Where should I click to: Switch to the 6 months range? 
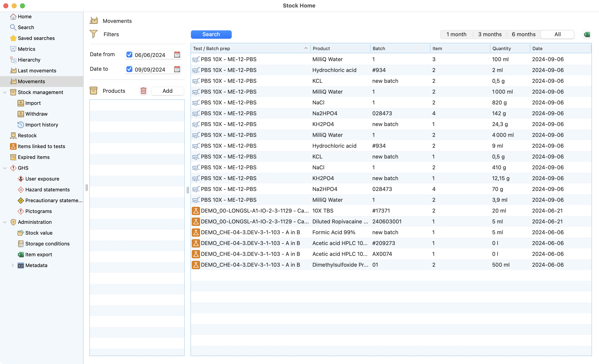[x=523, y=35]
